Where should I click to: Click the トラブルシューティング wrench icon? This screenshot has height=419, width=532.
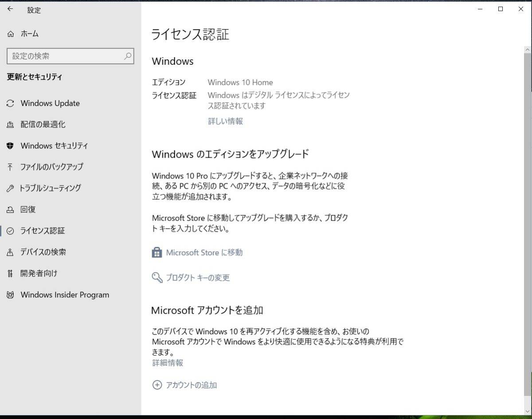(10, 188)
